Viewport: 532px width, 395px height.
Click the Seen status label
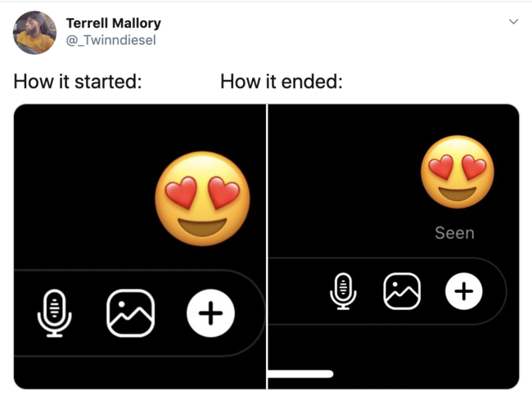tap(454, 233)
